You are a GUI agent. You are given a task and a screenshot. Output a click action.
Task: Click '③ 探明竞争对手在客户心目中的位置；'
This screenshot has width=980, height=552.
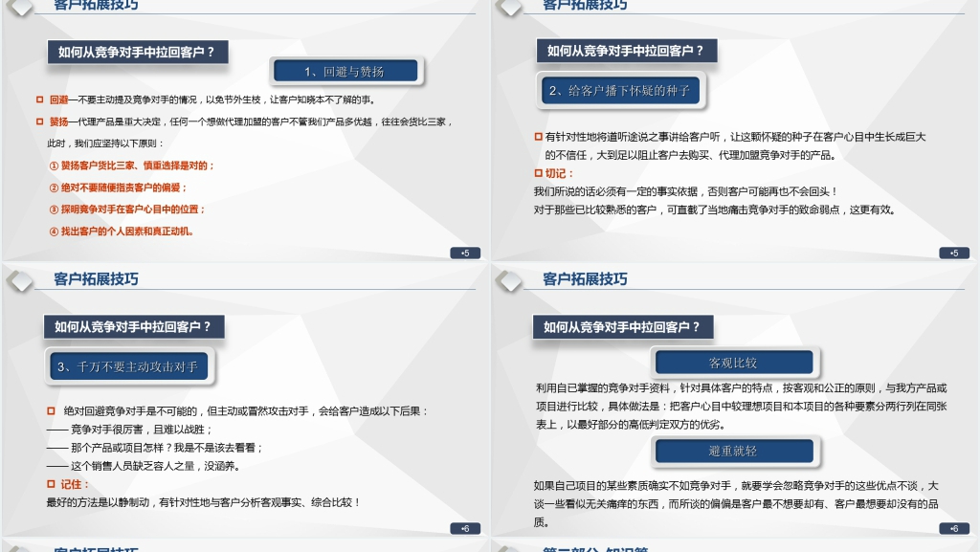[127, 210]
